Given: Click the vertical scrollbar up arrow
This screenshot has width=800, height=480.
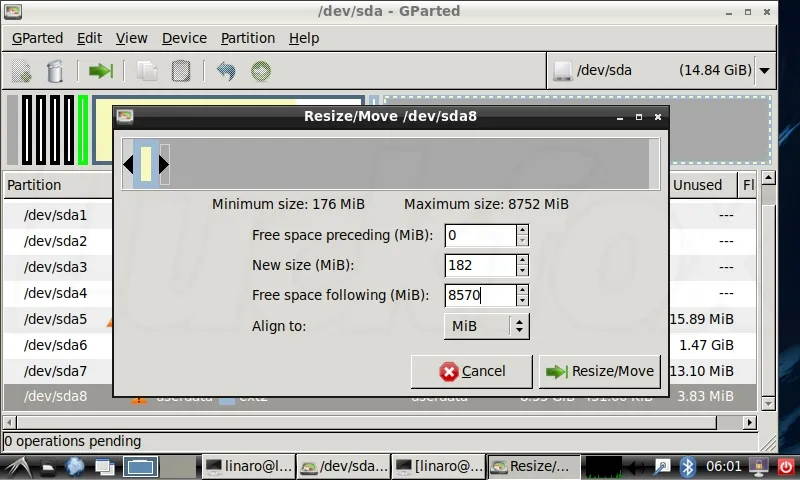Looking at the screenshot, I should click(x=768, y=178).
